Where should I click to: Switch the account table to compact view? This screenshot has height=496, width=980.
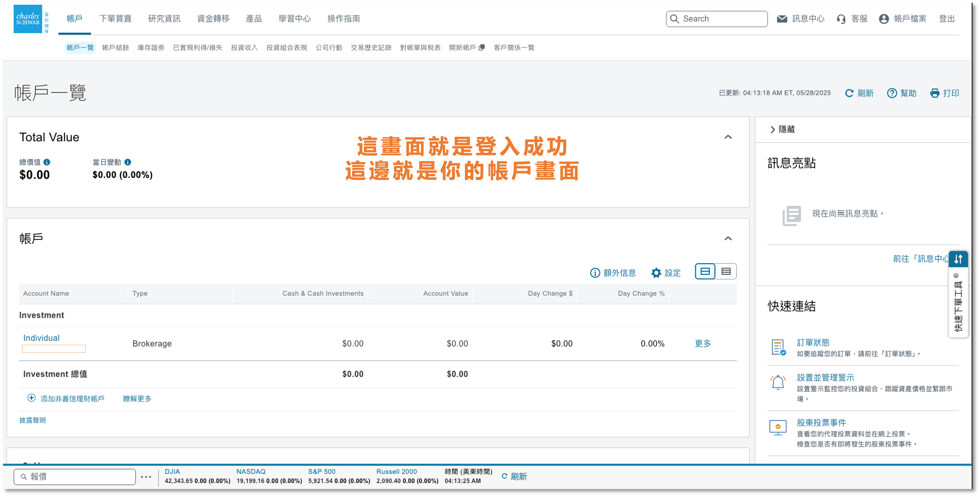coord(726,271)
